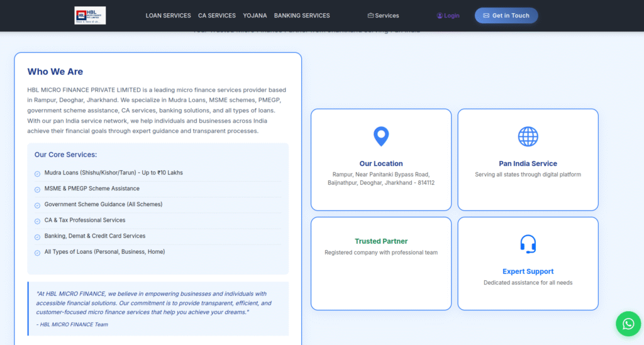The width and height of the screenshot is (644, 345).
Task: Click 'Serving all states through digital platform' text
Action: 528,174
